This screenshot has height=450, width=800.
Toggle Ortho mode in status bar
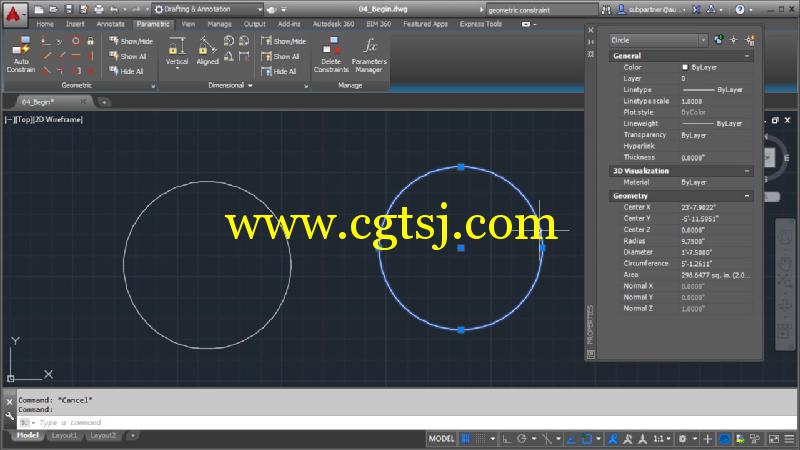[506, 439]
